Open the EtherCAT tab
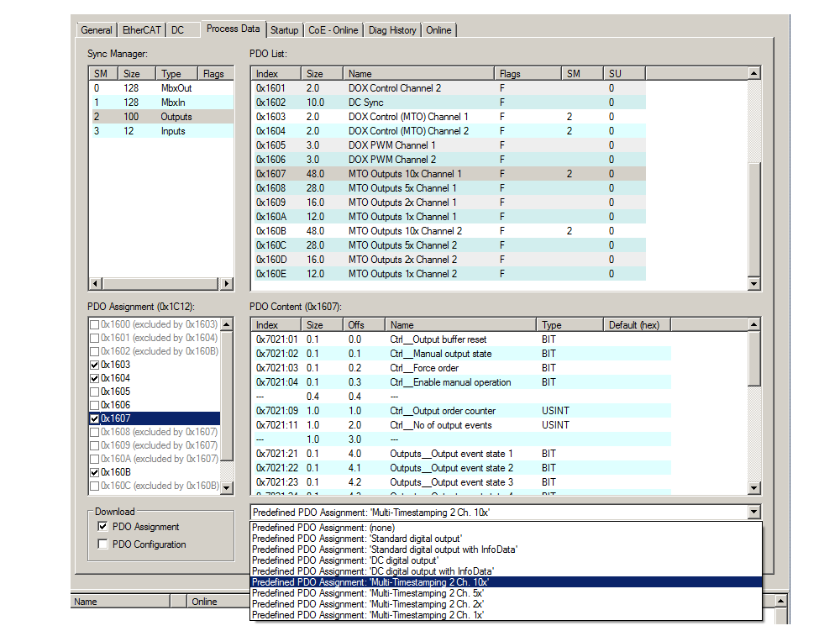Screen dimensions: 840x631 pos(141,30)
